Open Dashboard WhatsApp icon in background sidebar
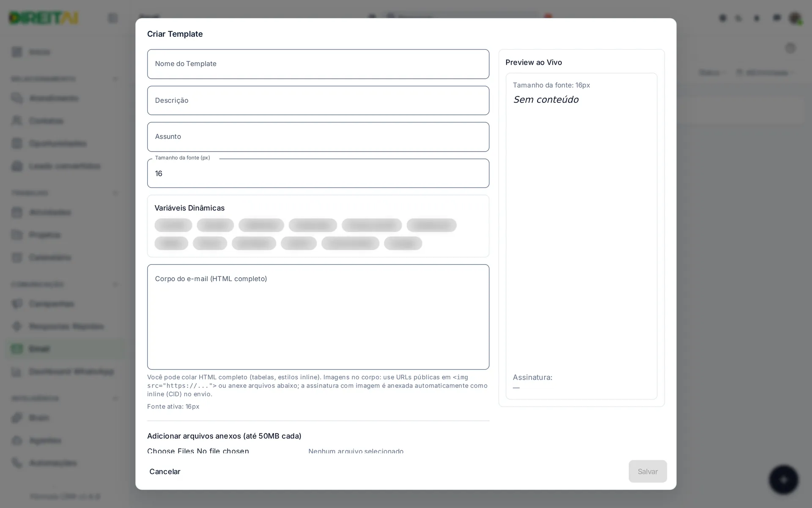The height and width of the screenshot is (508, 812). (17, 372)
